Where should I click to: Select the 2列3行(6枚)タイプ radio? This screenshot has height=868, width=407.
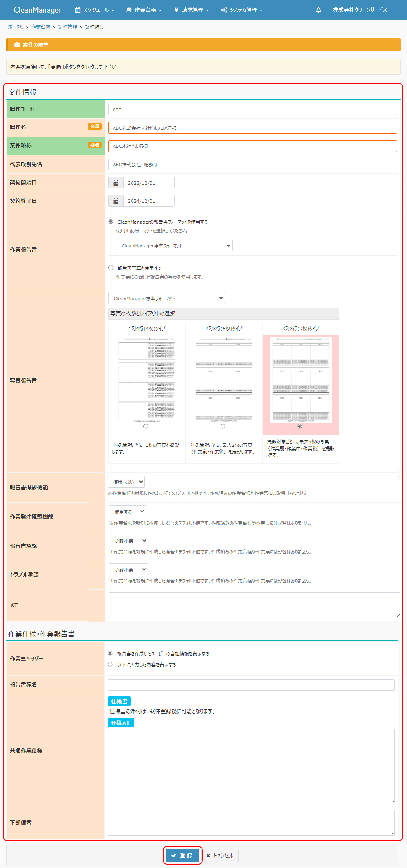click(223, 426)
